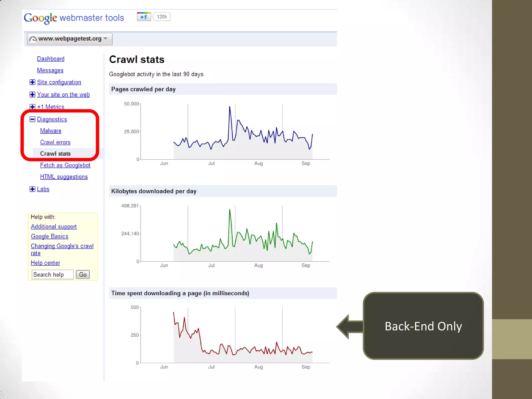Expand Site configuration with plus icon
This screenshot has height=399, width=532.
coord(32,82)
